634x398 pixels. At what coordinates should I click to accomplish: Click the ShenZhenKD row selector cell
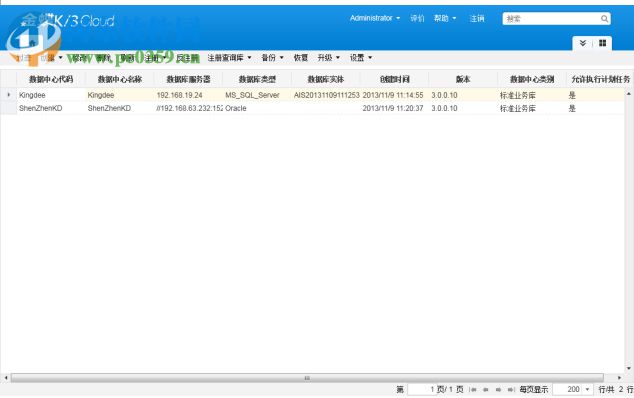(x=8, y=108)
